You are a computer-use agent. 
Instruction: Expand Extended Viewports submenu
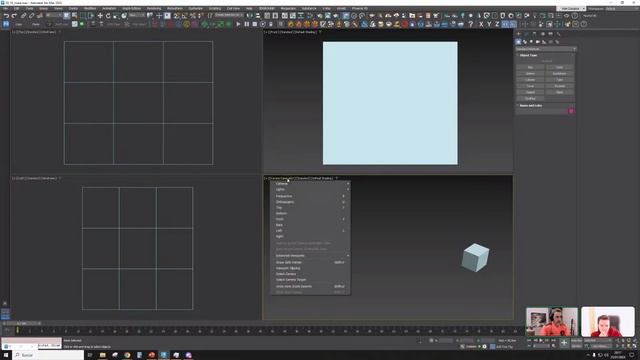pyautogui.click(x=310, y=256)
